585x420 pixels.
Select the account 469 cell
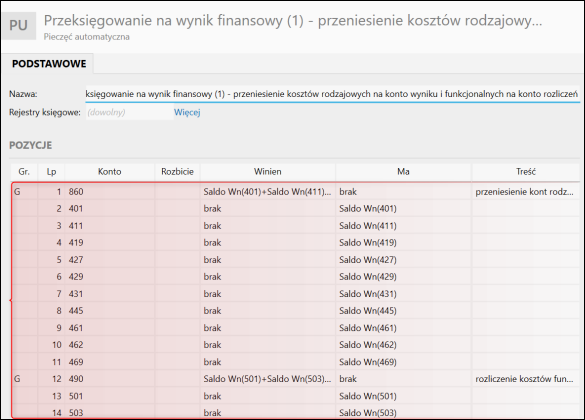[x=110, y=362]
